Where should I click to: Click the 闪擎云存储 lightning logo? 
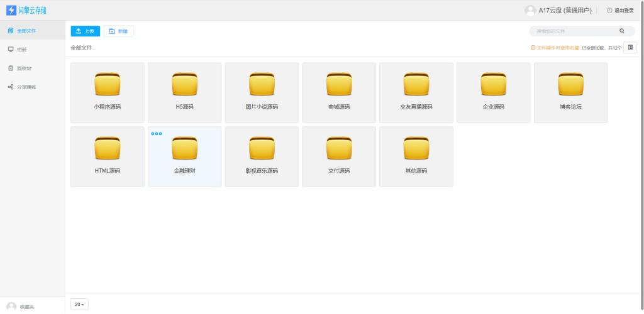(x=11, y=10)
